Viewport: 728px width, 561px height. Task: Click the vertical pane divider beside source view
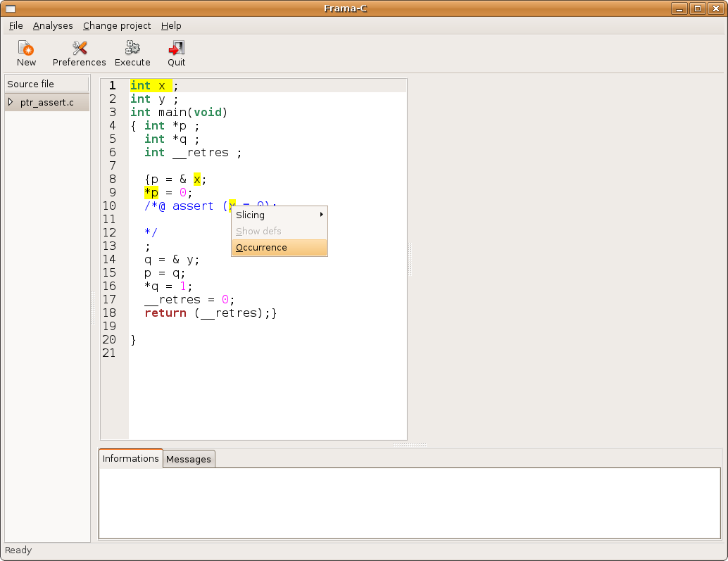pos(410,259)
